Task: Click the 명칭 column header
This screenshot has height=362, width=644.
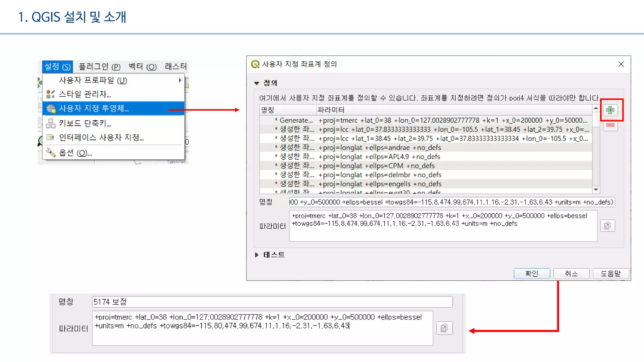Action: click(288, 110)
